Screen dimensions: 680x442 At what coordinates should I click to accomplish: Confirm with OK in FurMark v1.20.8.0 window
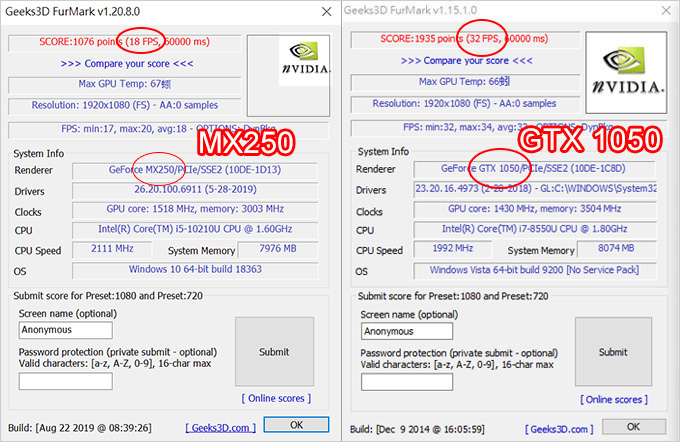tap(297, 425)
